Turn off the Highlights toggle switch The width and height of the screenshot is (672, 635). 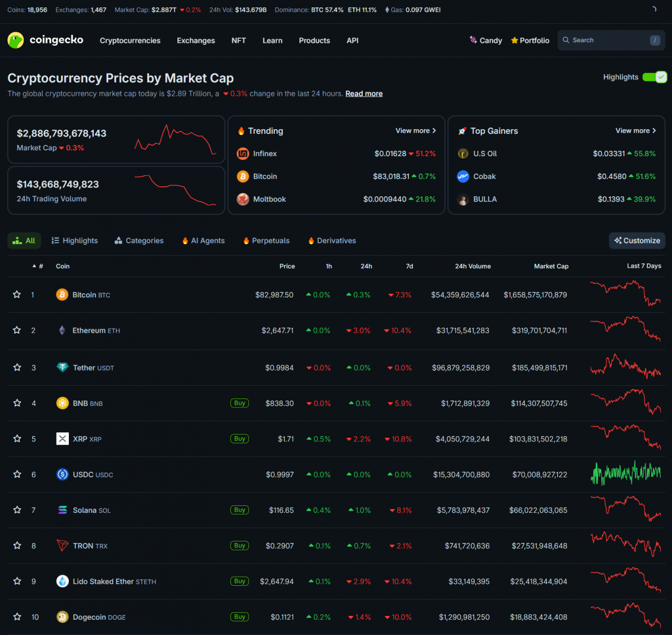(x=655, y=77)
